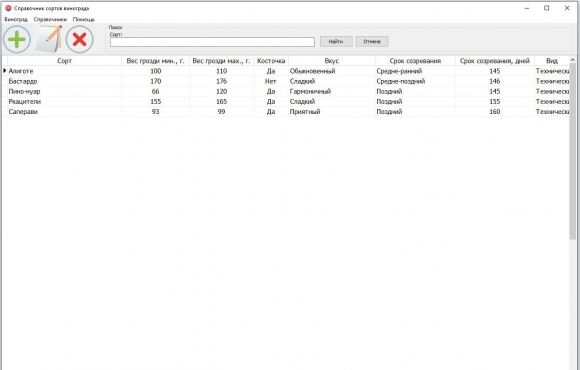
Task: Click the green plus add record icon
Action: coord(17,39)
